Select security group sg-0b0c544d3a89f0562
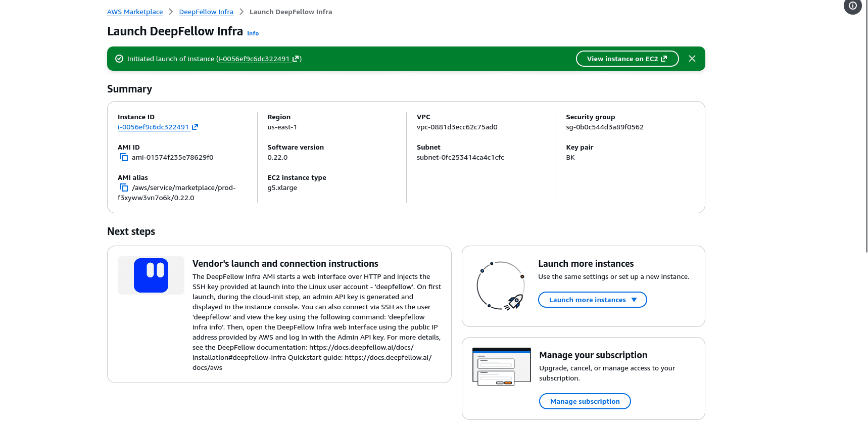The image size is (868, 428). click(x=605, y=127)
